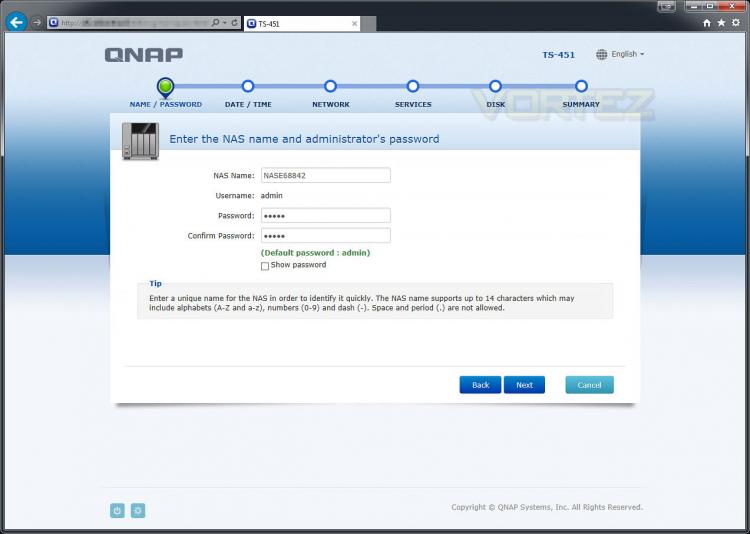Open browser tools gear icon
Viewport: 750px width, 534px height.
pos(736,23)
